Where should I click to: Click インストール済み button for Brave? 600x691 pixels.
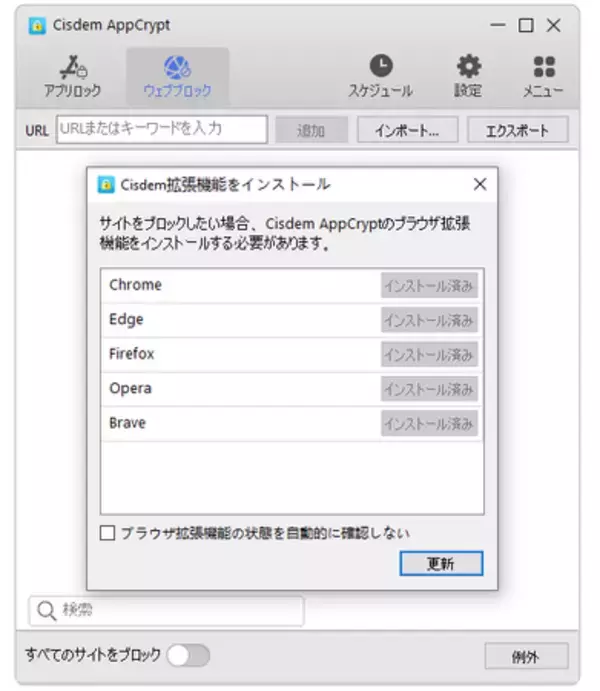point(429,423)
